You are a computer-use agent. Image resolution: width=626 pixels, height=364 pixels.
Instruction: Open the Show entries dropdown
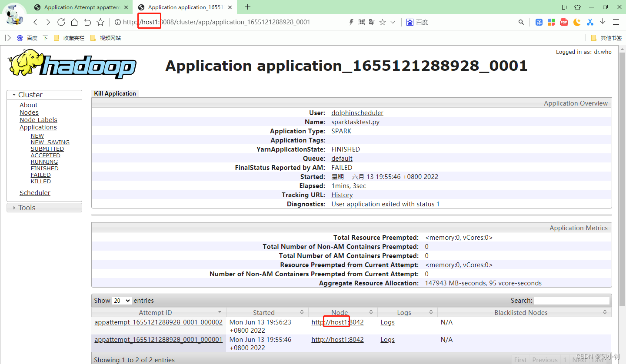121,300
